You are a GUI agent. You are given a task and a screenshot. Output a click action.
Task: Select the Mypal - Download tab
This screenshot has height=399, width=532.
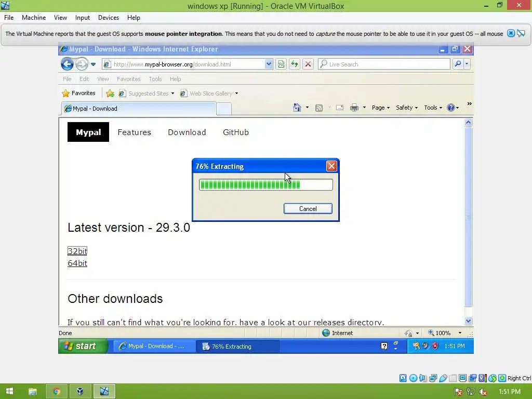click(x=138, y=109)
